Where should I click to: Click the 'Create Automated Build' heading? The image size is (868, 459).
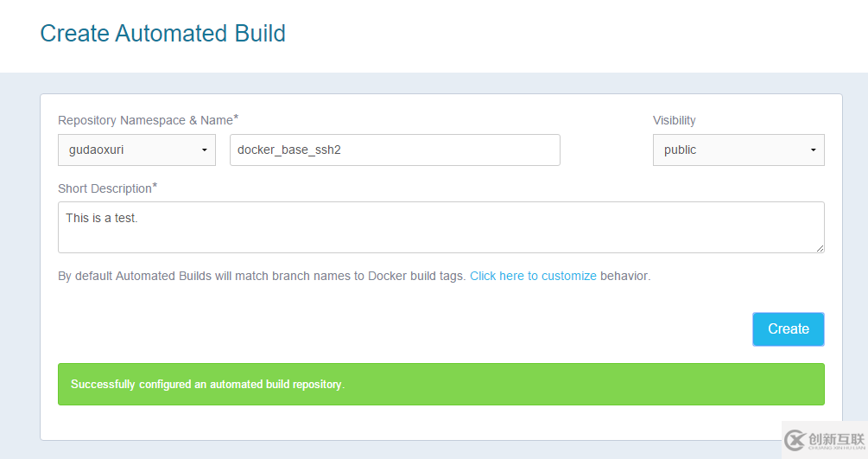[162, 33]
